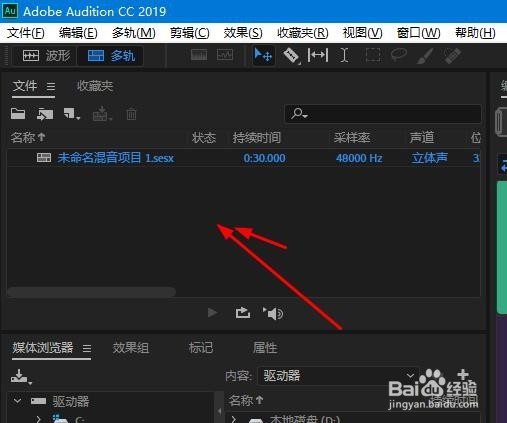Open the Clip (剪辑) menu
The height and width of the screenshot is (423, 507).
click(189, 33)
